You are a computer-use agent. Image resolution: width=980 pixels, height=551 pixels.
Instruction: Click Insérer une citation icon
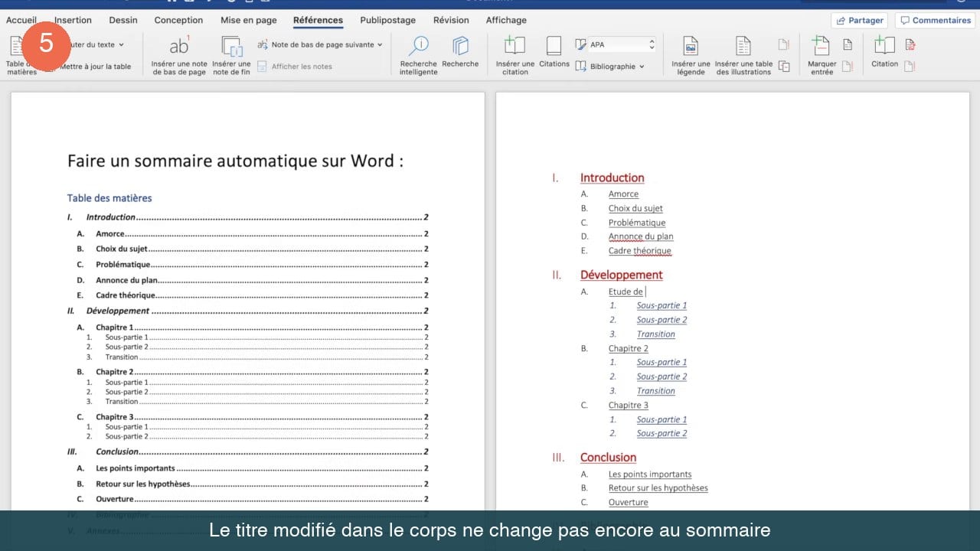514,46
